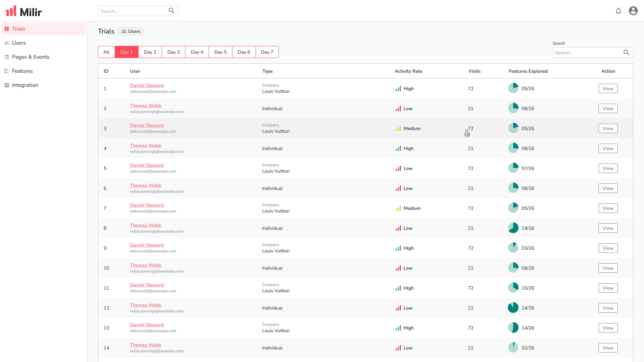Click Low activity bars icon in row 2
This screenshot has height=362, width=644.
coord(398,108)
